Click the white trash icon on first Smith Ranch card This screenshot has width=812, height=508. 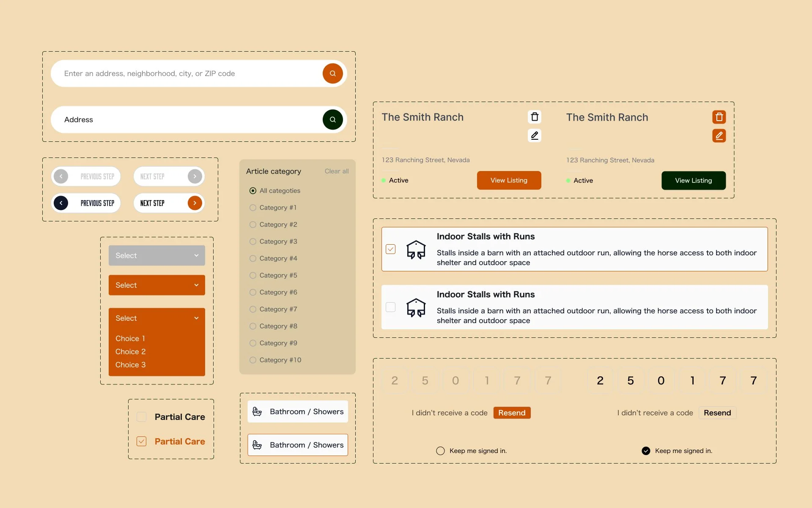[535, 117]
